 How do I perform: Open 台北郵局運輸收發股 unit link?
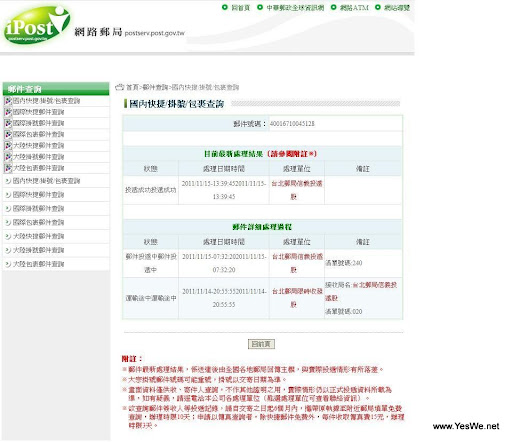pyautogui.click(x=297, y=298)
